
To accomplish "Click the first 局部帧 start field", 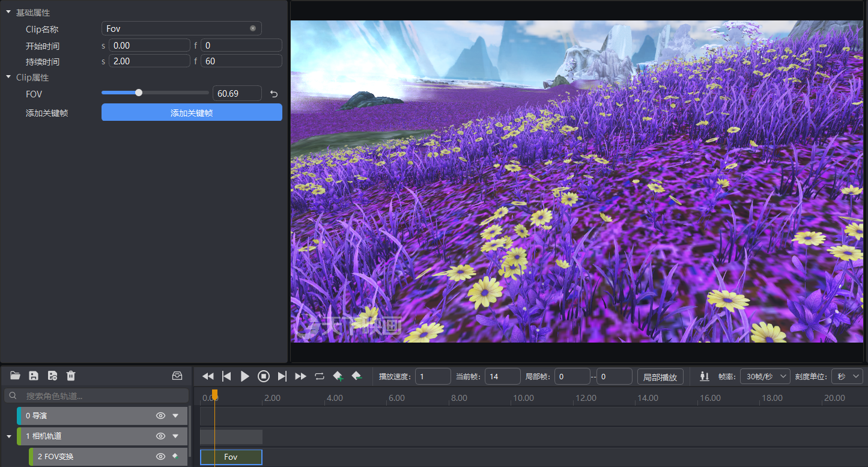I will [x=572, y=376].
